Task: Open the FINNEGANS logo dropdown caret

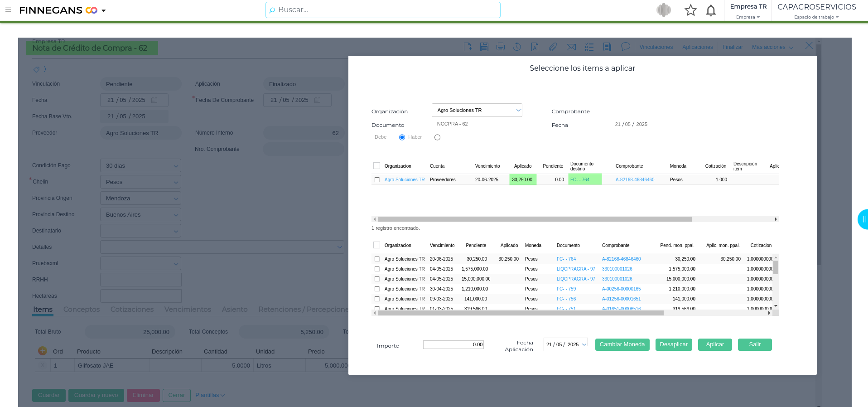Action: [104, 10]
